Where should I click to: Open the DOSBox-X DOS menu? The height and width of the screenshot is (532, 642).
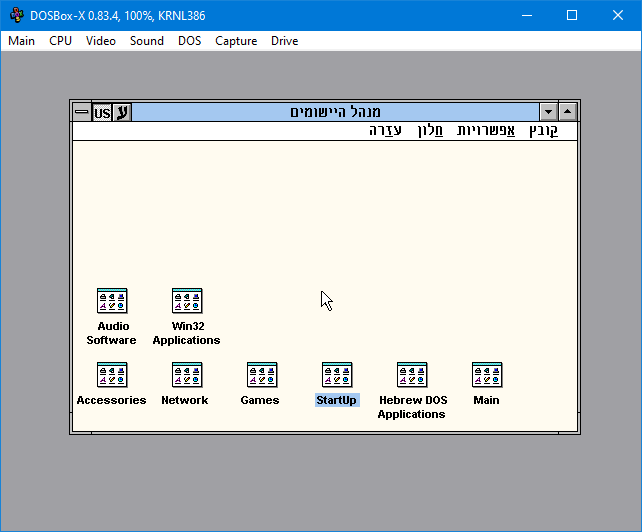190,41
